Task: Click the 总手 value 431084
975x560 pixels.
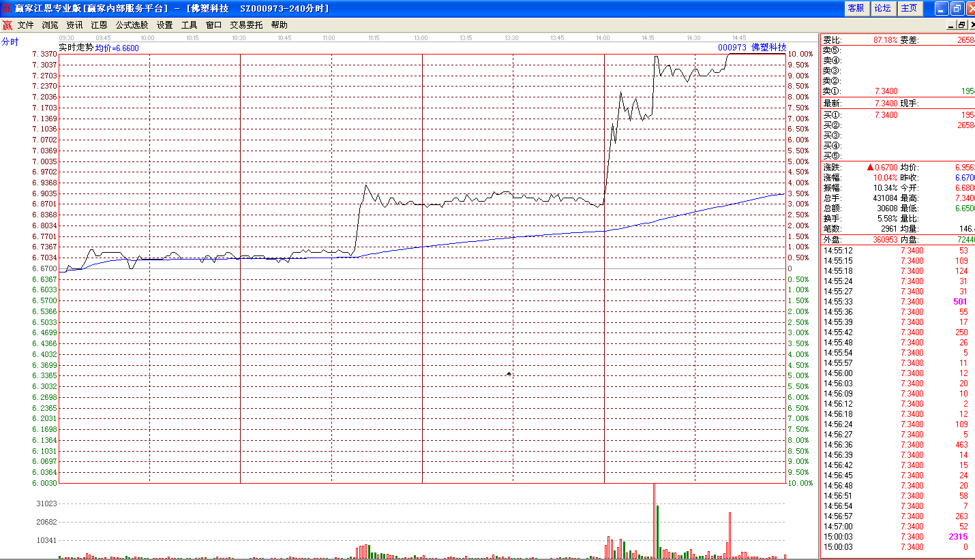Action: (884, 198)
